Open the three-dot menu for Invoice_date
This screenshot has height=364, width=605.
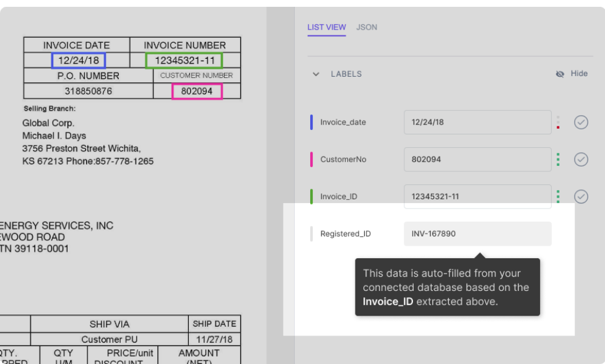[558, 122]
